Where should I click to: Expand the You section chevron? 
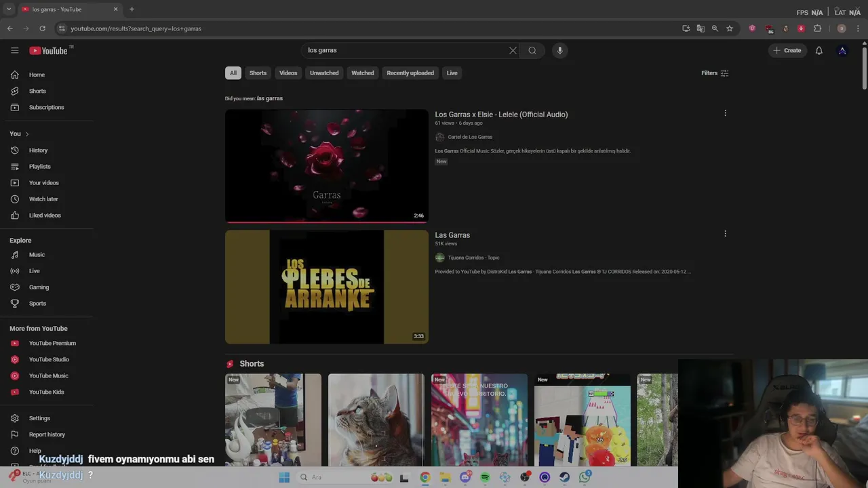pos(27,134)
